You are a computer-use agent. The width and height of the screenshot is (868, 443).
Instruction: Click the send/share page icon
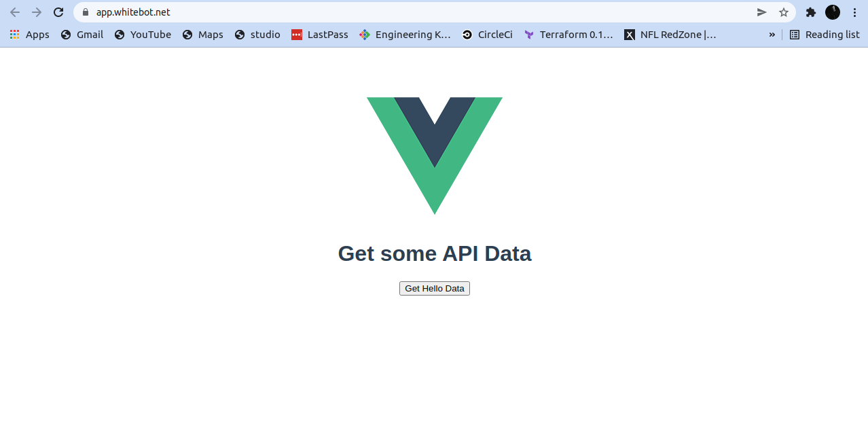tap(762, 12)
